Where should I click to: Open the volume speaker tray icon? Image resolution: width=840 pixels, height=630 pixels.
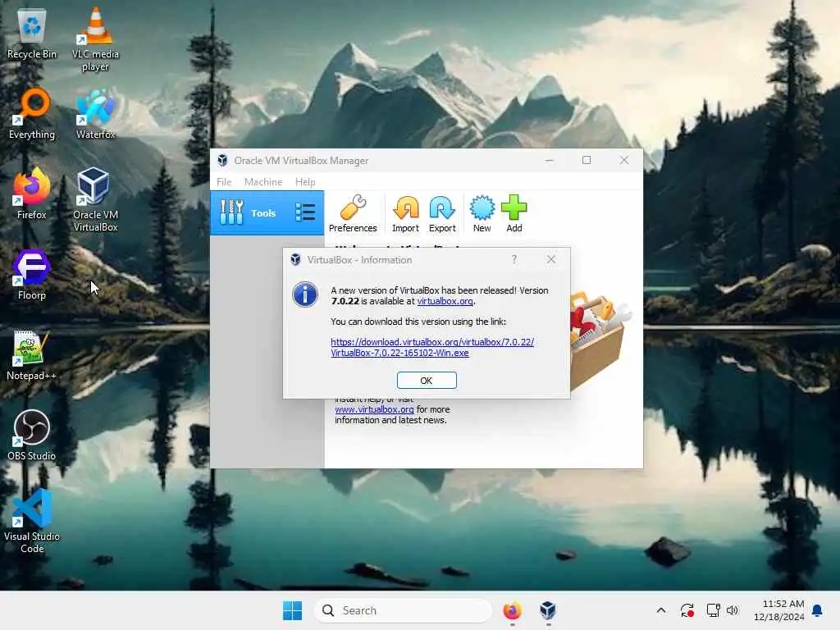733,610
